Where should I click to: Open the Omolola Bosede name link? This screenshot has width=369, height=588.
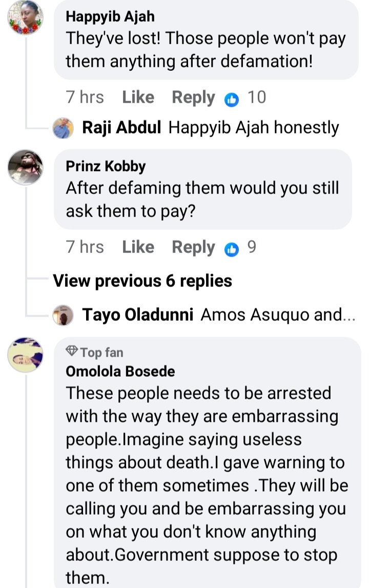(120, 371)
